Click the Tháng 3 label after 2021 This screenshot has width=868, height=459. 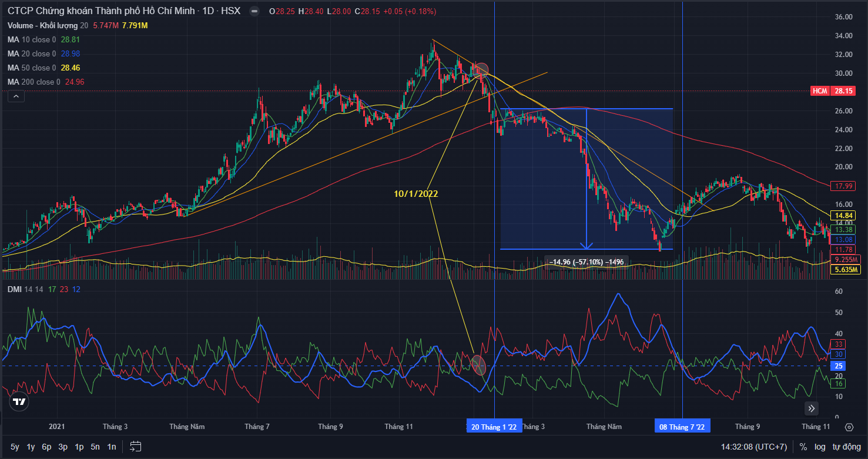tap(115, 427)
